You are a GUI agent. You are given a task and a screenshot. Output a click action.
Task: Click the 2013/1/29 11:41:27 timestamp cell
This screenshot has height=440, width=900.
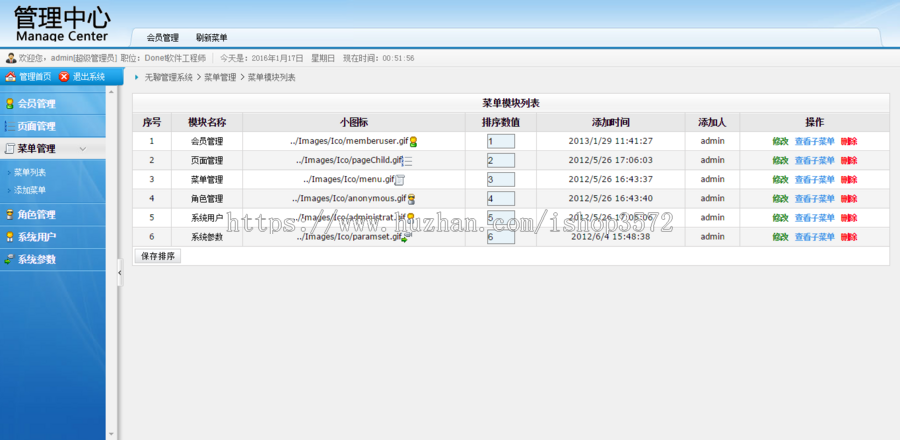(x=611, y=141)
